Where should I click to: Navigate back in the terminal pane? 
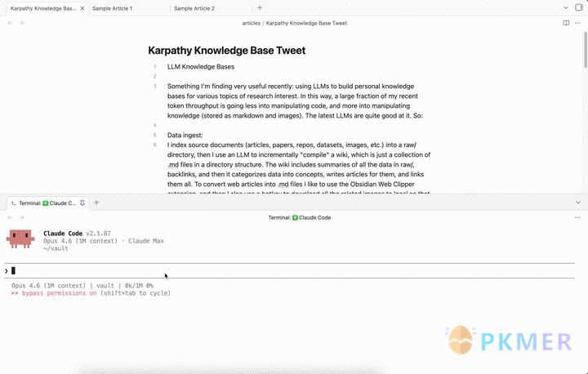click(11, 217)
